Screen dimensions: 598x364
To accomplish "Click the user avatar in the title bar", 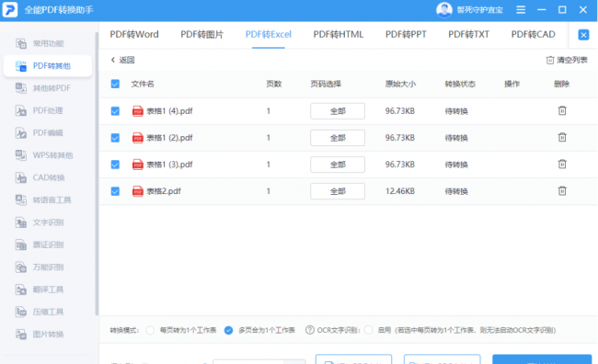I will coord(444,10).
